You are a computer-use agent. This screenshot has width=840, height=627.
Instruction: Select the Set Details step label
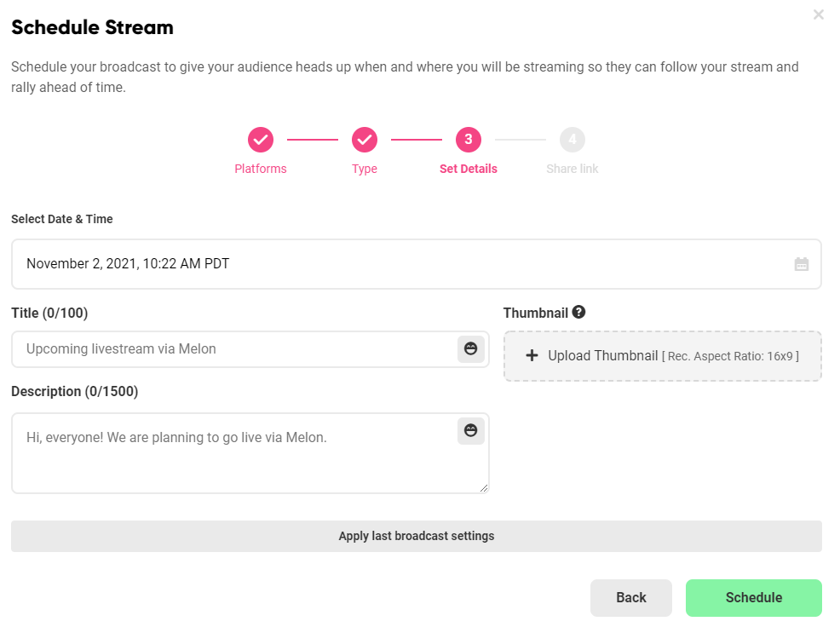(469, 169)
